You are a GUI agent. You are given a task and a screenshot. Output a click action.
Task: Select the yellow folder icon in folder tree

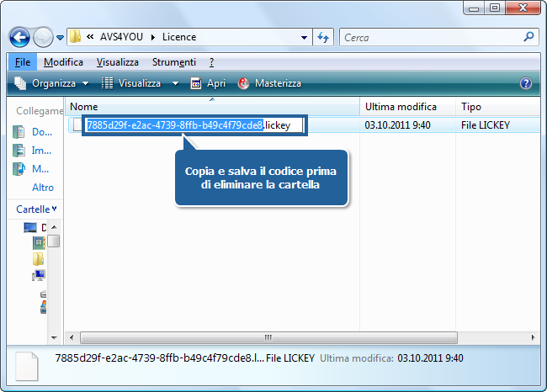click(x=38, y=259)
